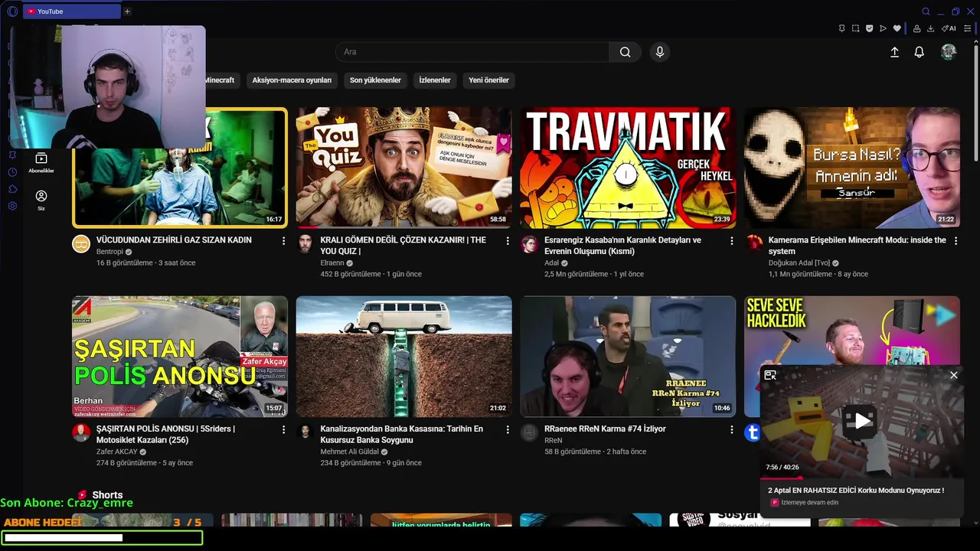The width and height of the screenshot is (980, 551).
Task: Click the Shorts section heading
Action: [107, 495]
